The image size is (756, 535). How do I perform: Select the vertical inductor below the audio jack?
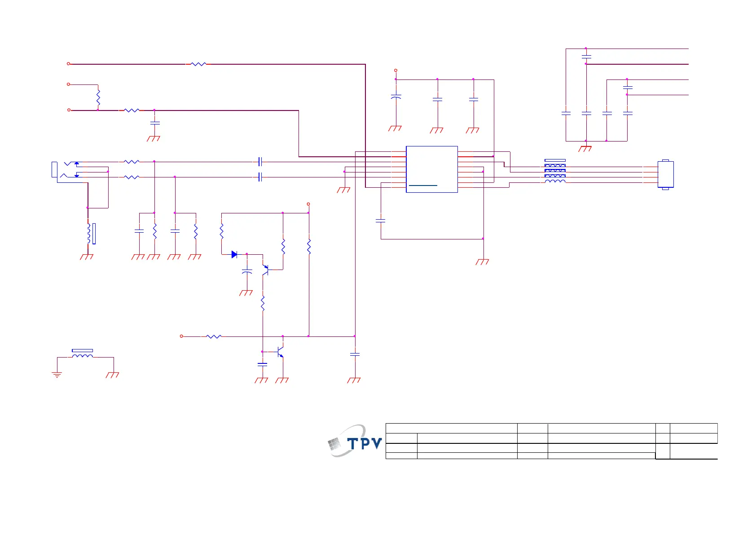pos(91,234)
